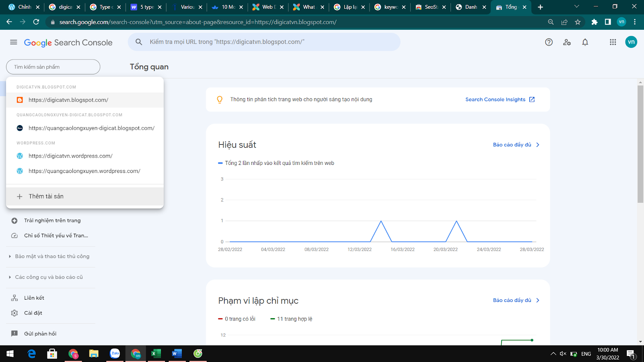Open the hamburger main menu
The width and height of the screenshot is (644, 362).
click(x=14, y=42)
